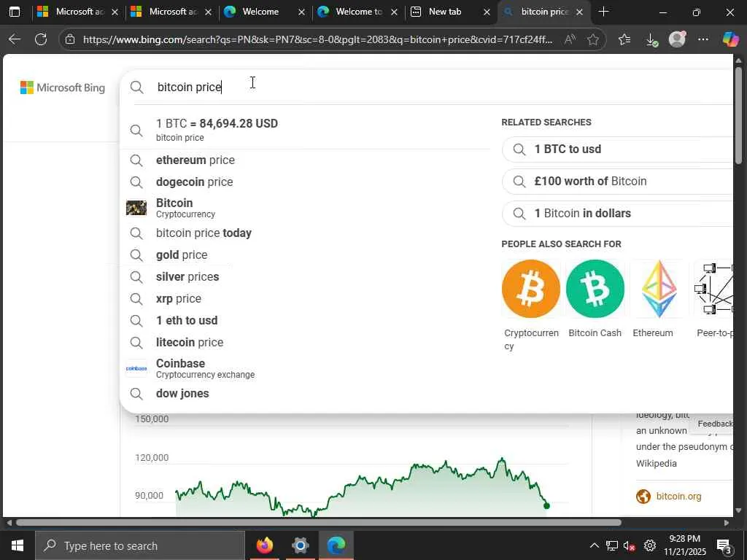Choose the dogecoin price suggestion

(x=305, y=182)
